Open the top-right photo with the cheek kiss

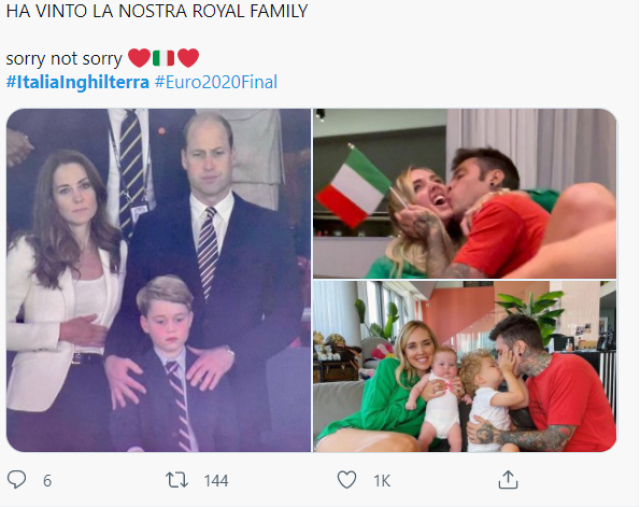[x=464, y=192]
